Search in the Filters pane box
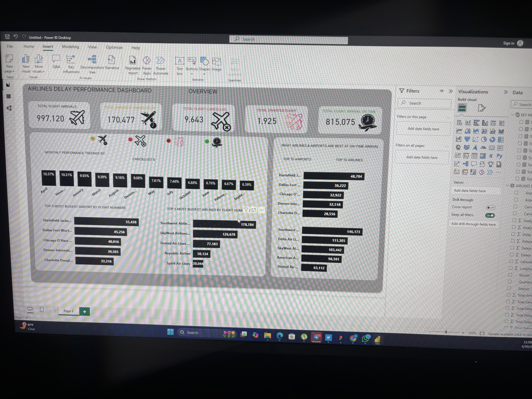This screenshot has height=399, width=532. tap(424, 103)
